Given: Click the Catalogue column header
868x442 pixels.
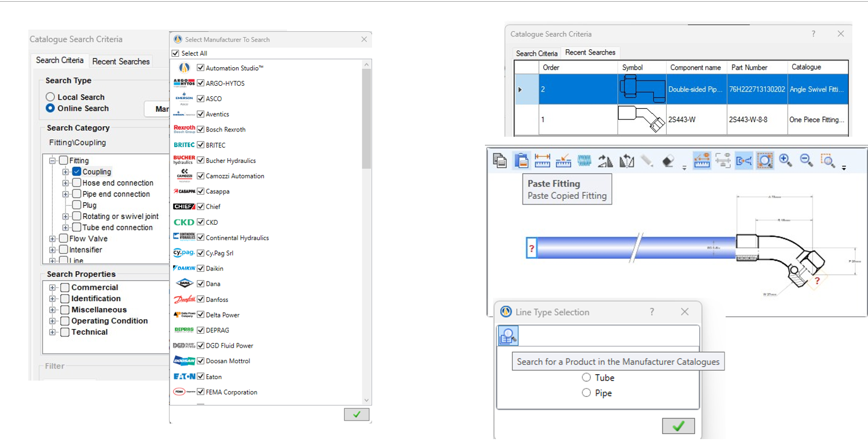Looking at the screenshot, I should click(817, 67).
